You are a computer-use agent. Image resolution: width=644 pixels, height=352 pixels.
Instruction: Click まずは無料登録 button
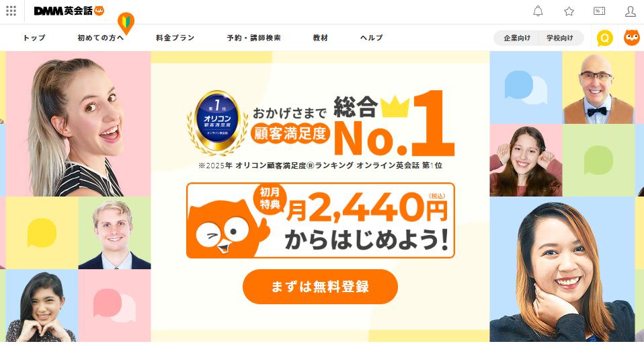pyautogui.click(x=321, y=287)
